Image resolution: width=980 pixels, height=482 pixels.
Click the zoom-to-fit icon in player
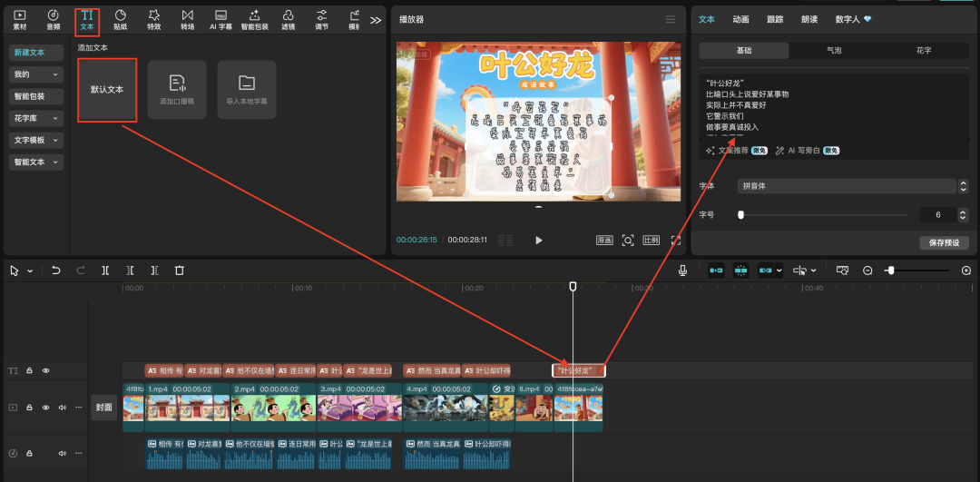(628, 240)
